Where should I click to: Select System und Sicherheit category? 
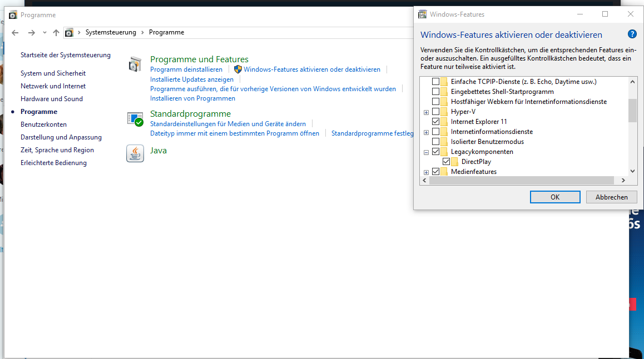(53, 73)
